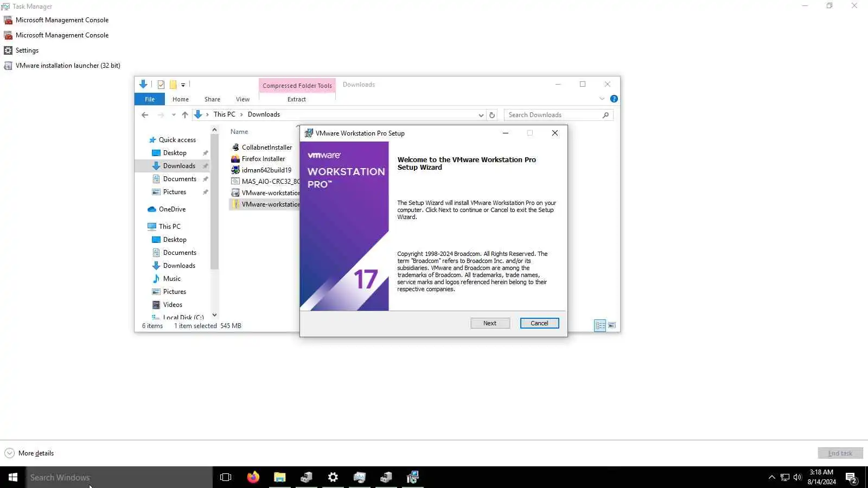Screen dimensions: 868x488
Task: Open the View ribbon tab
Action: [x=242, y=99]
